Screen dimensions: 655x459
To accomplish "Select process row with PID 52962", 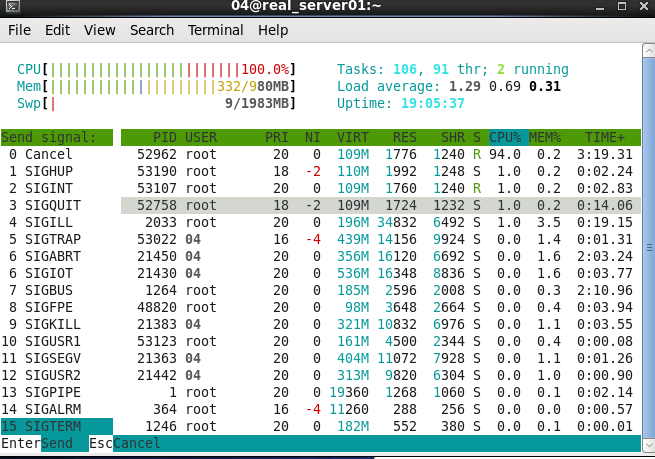I will click(x=381, y=154).
